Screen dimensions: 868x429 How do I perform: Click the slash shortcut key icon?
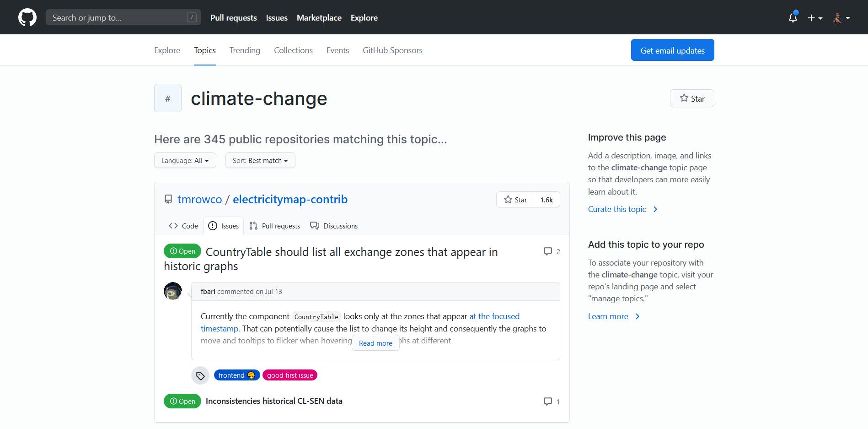click(x=192, y=17)
